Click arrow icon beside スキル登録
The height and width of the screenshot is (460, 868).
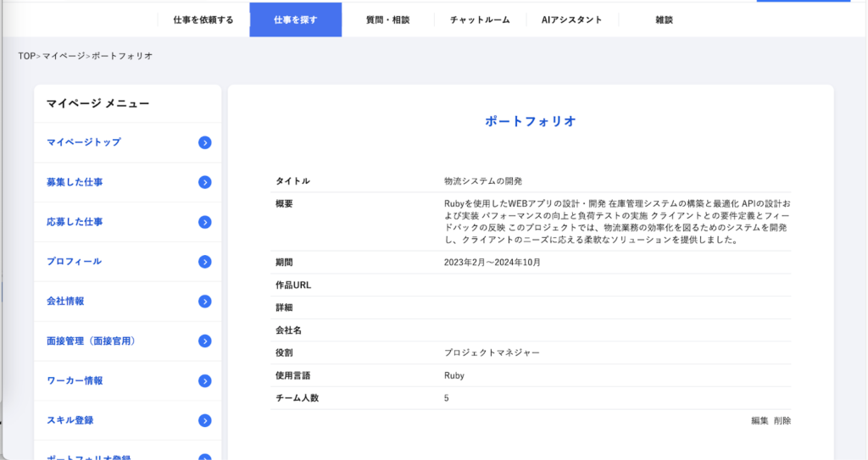tap(204, 421)
